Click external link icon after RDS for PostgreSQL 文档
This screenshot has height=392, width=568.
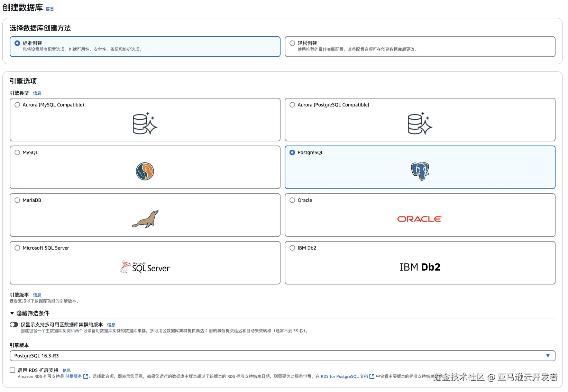(372, 376)
